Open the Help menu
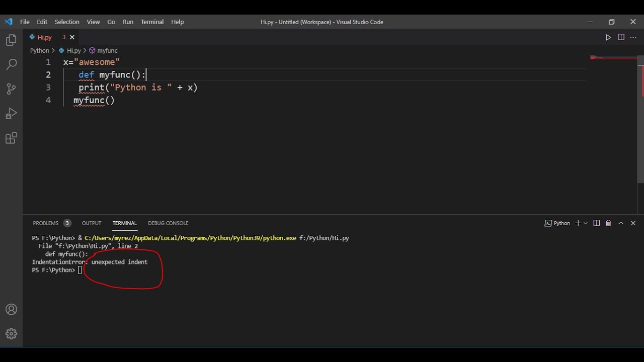Image resolution: width=644 pixels, height=362 pixels. pos(177,22)
